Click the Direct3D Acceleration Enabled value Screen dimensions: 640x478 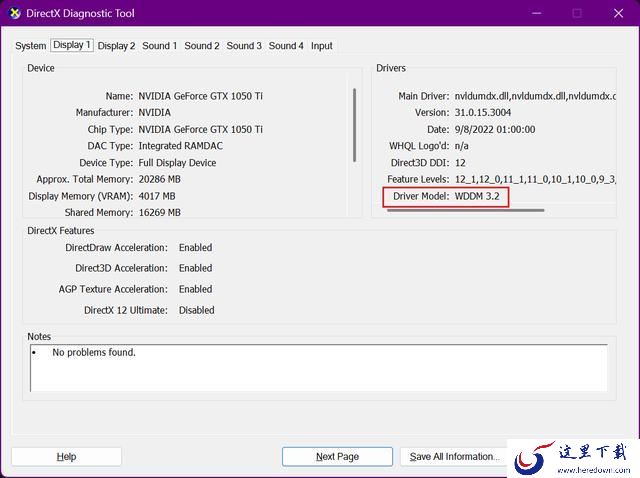click(196, 268)
